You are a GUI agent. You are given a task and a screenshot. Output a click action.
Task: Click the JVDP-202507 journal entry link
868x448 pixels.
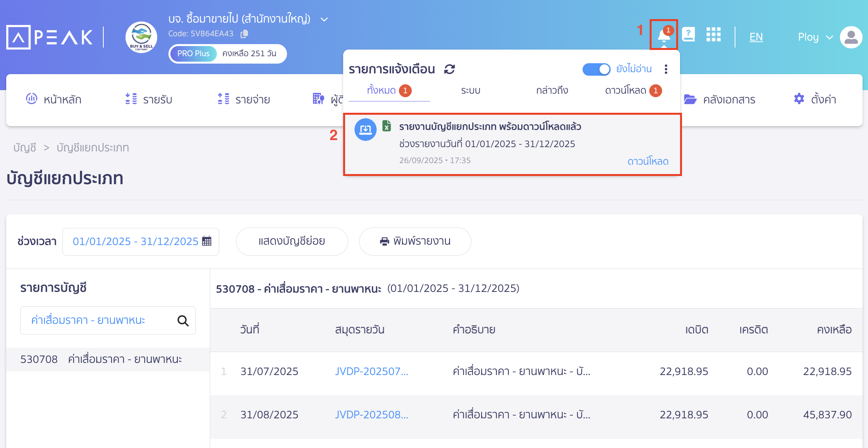(371, 371)
